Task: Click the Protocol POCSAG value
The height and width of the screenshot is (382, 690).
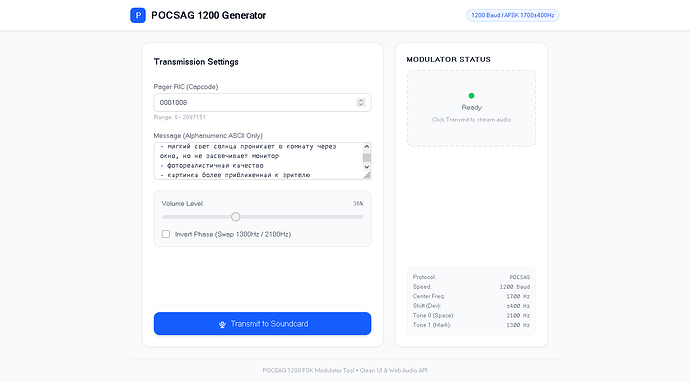Action: (x=520, y=277)
